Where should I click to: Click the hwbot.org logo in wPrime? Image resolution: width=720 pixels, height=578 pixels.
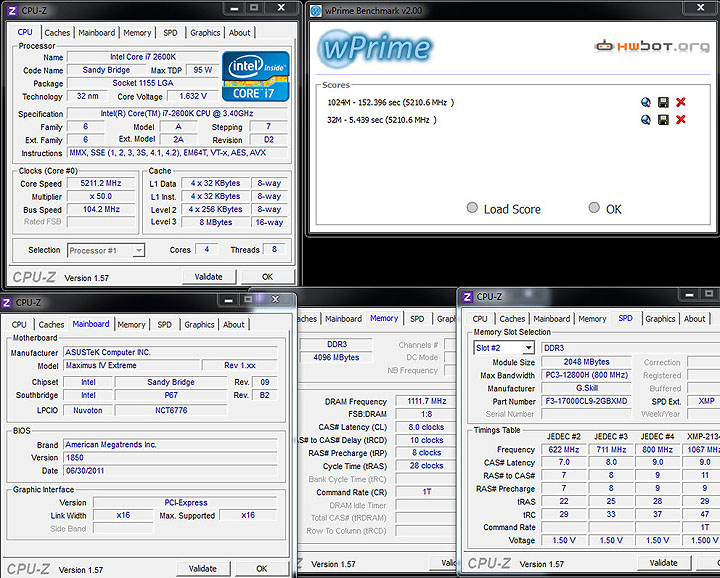pyautogui.click(x=652, y=46)
